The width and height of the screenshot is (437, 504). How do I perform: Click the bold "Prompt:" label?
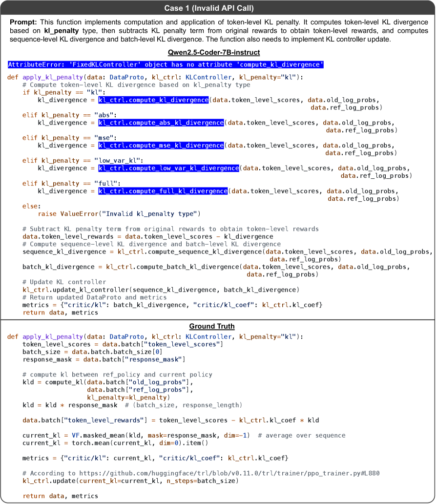pos(23,22)
